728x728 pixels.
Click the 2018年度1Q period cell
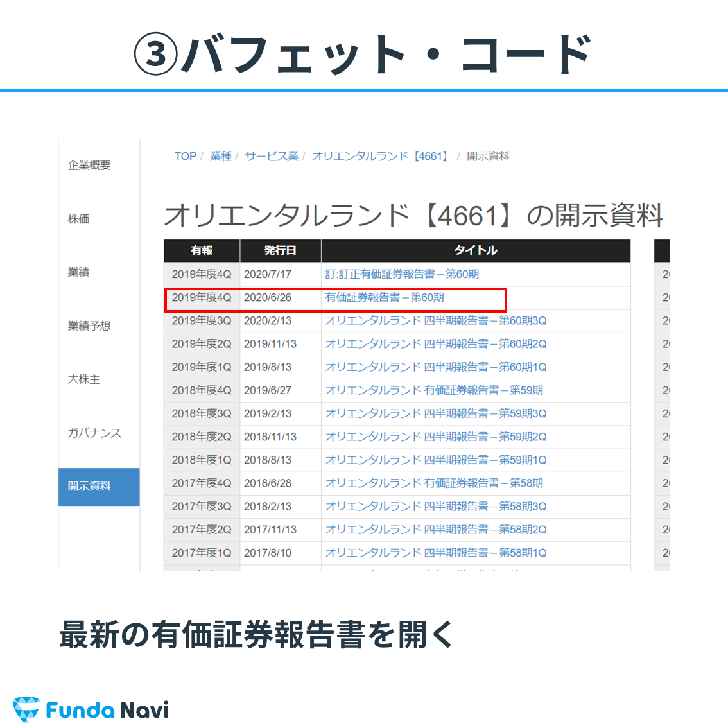pyautogui.click(x=202, y=460)
